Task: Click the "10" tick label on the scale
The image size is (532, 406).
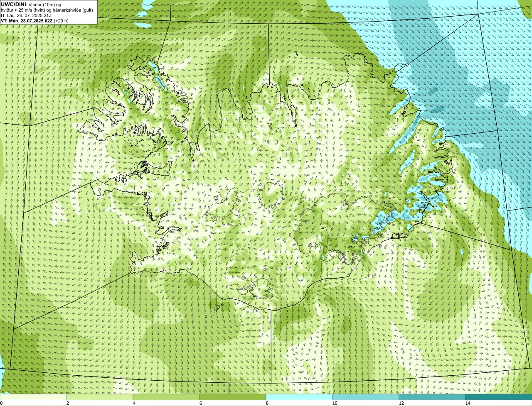Action: pos(335,403)
